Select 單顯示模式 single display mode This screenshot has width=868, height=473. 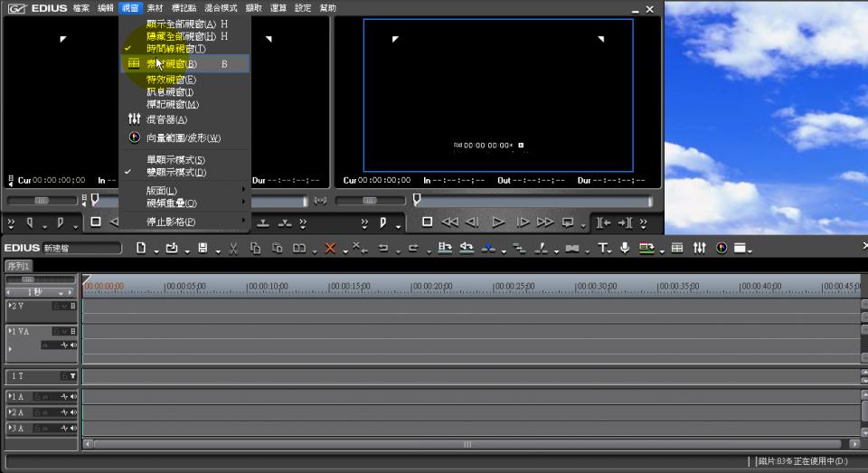point(175,160)
